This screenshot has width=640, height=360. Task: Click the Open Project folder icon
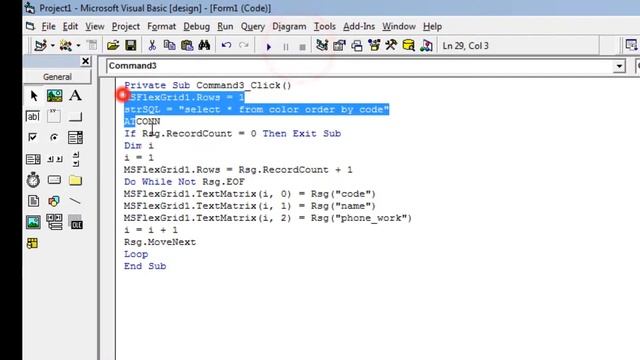(113, 46)
